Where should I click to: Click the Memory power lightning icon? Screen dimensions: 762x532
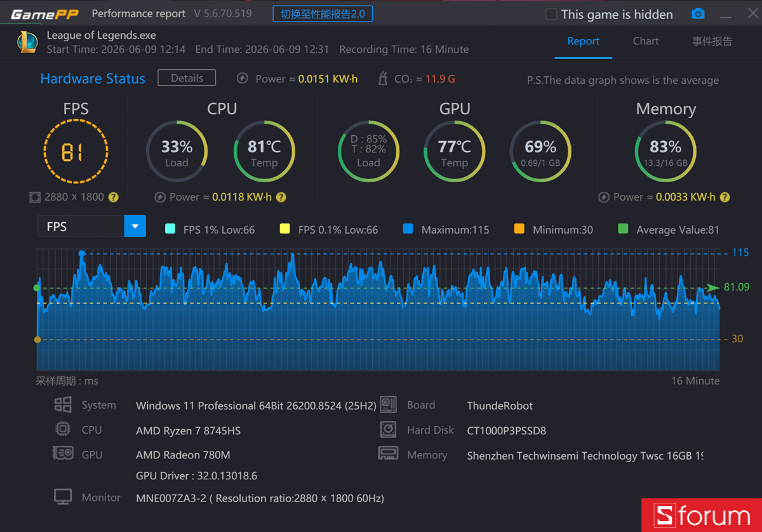point(604,197)
